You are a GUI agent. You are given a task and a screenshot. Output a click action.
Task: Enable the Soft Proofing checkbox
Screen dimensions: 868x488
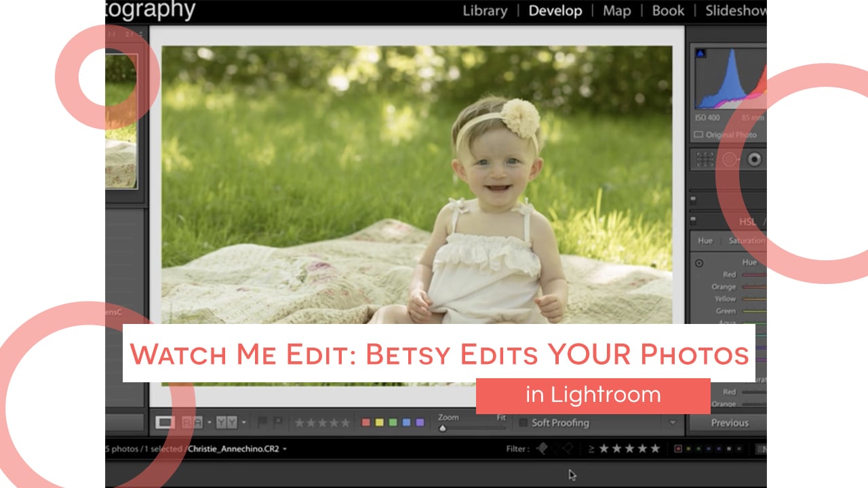click(x=523, y=423)
